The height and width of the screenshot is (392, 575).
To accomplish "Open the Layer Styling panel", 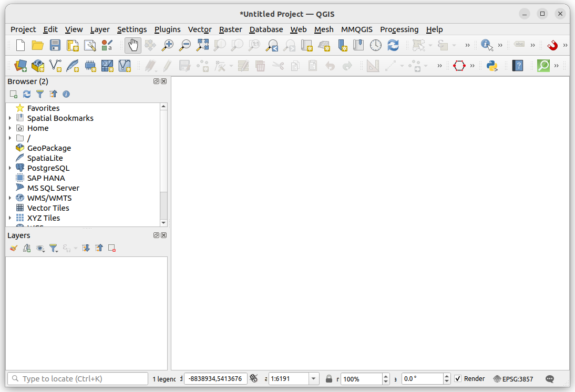I will (x=13, y=247).
